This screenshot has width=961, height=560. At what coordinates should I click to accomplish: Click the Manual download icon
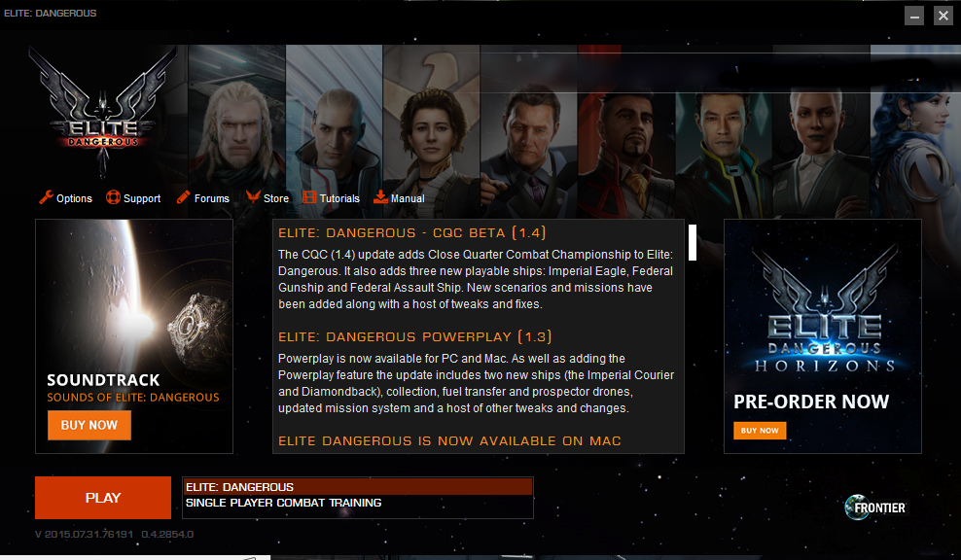pos(380,196)
